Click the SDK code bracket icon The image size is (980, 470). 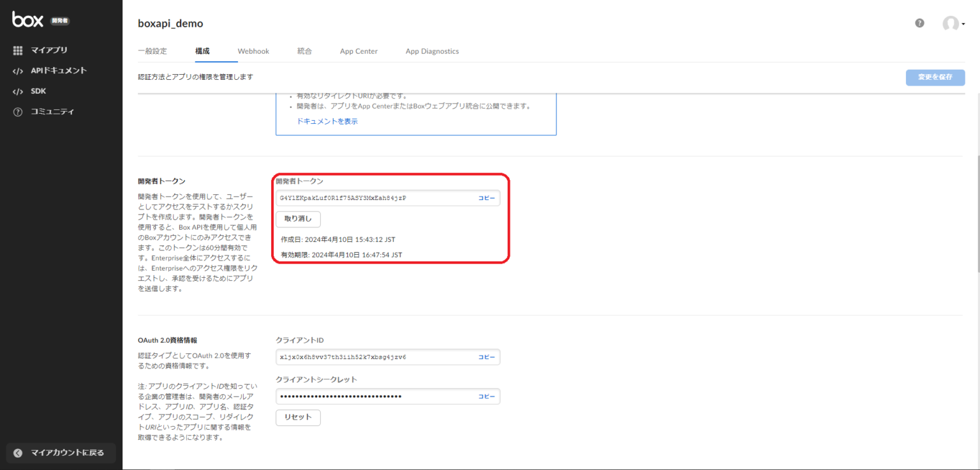pyautogui.click(x=17, y=91)
